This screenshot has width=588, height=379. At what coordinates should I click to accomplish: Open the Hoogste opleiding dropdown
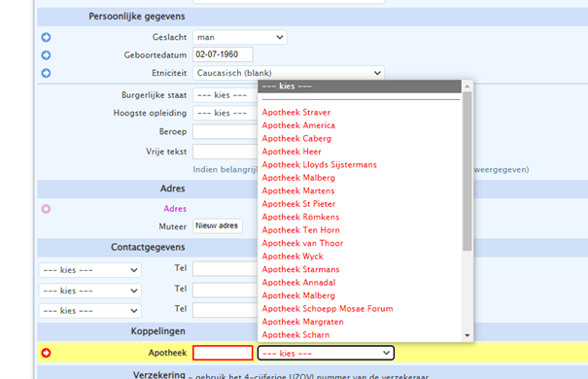click(225, 113)
